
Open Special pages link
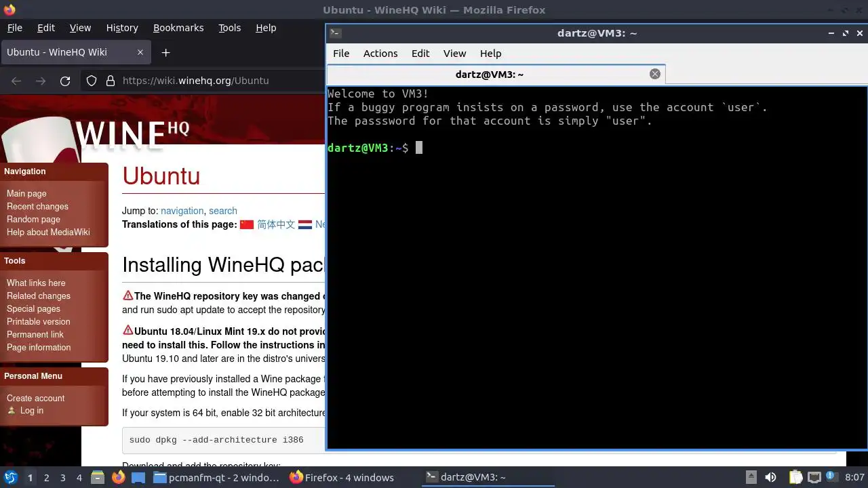33,308
